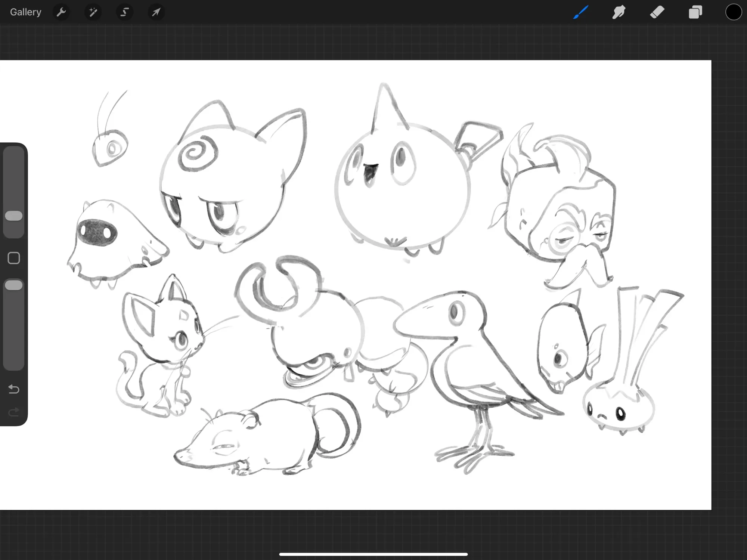Select the Brush tool

[581, 12]
